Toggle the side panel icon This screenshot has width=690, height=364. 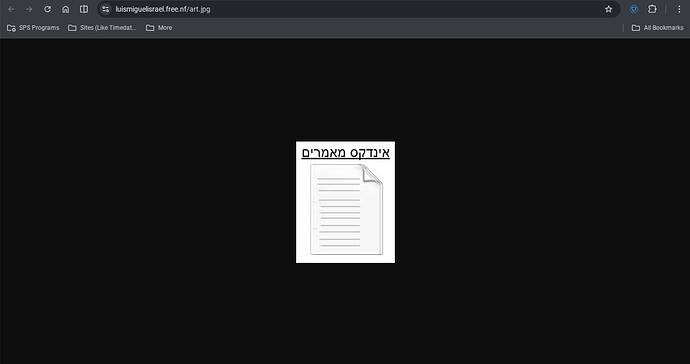pyautogui.click(x=84, y=9)
